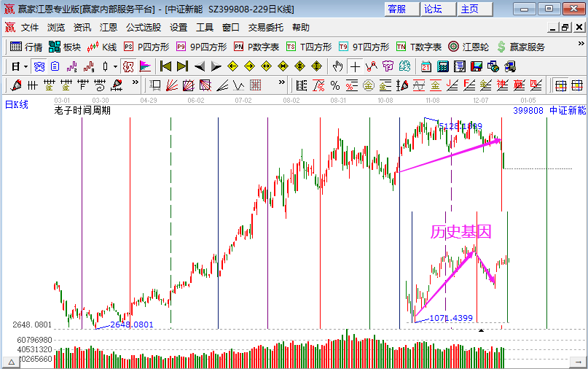Screen dimensions: 588x369
Task: Toggle the blue telephone icon
Action: 39,67
